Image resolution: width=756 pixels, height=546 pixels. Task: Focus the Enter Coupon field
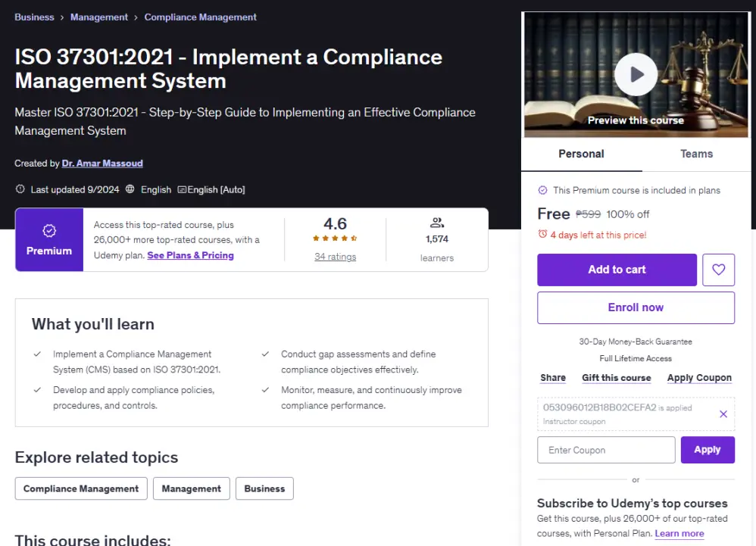pyautogui.click(x=606, y=450)
